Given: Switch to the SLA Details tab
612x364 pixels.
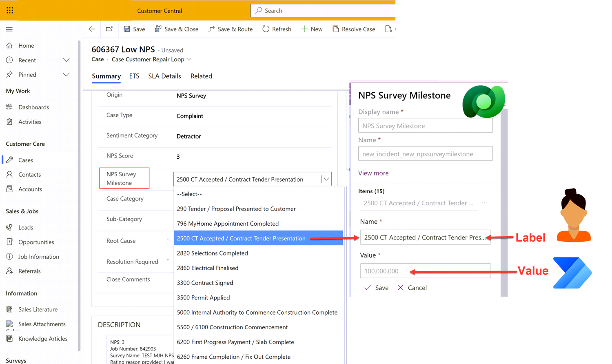Looking at the screenshot, I should click(x=164, y=76).
